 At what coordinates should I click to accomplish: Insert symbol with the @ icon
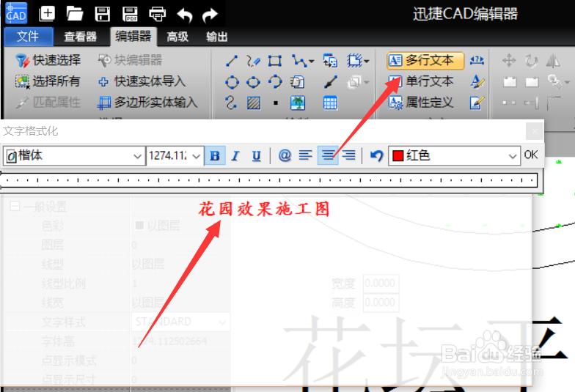tap(285, 155)
